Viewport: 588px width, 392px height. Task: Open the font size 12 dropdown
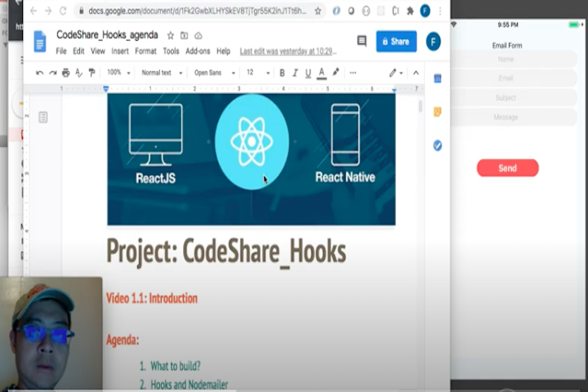tap(258, 73)
